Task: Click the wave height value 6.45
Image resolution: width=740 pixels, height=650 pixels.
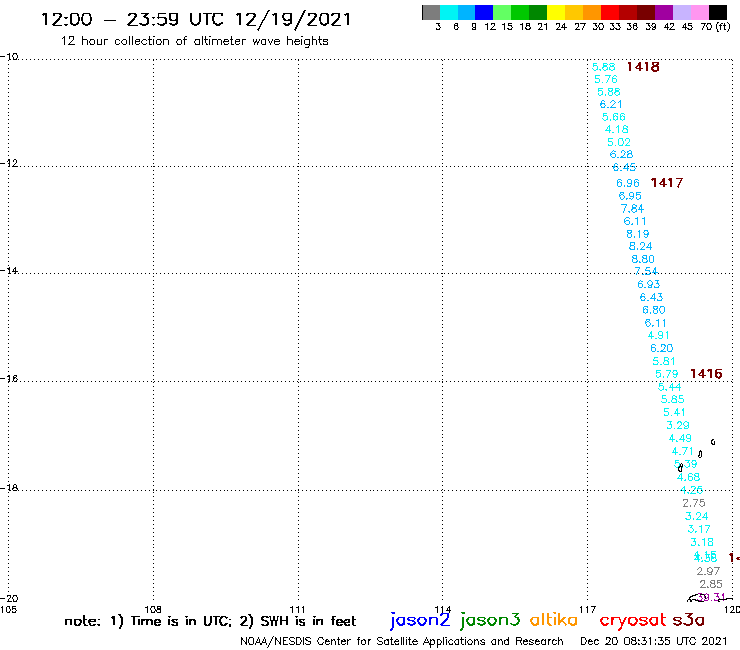Action: (624, 167)
